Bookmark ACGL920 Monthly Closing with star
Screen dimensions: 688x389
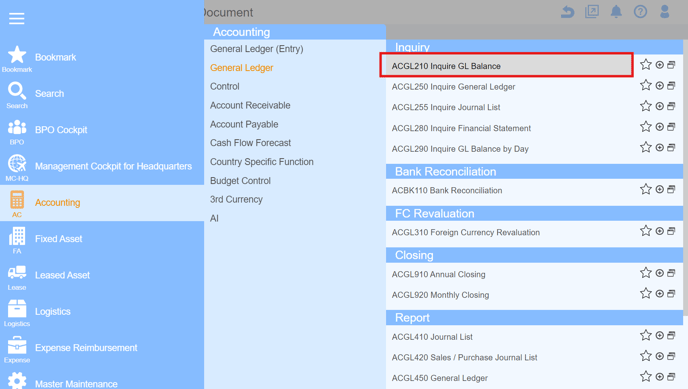point(645,293)
